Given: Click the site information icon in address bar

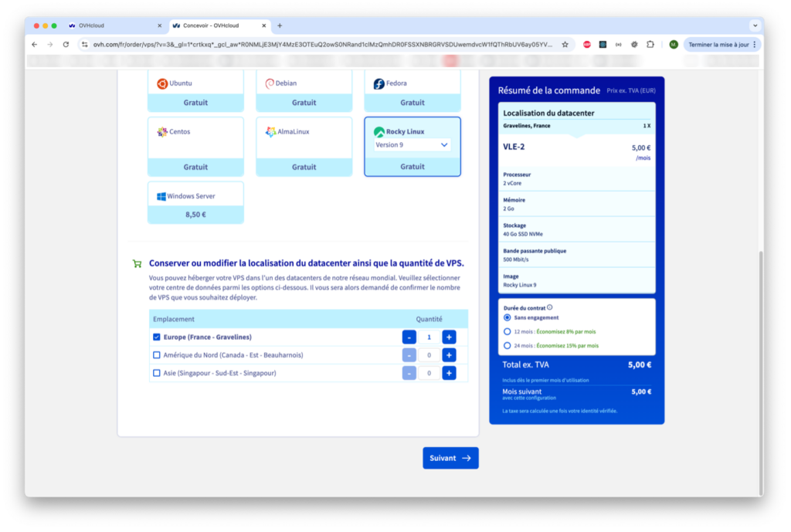Looking at the screenshot, I should click(85, 44).
